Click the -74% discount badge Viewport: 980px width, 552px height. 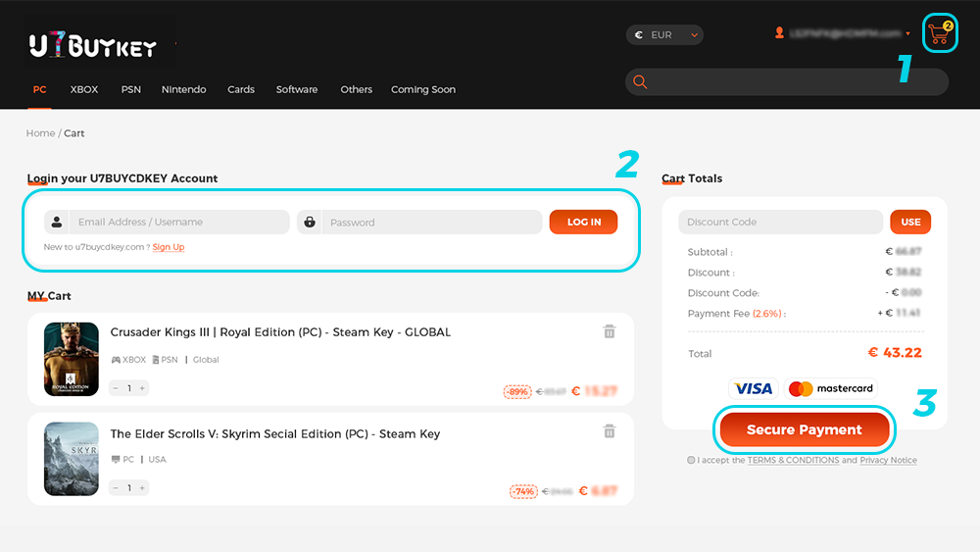523,491
